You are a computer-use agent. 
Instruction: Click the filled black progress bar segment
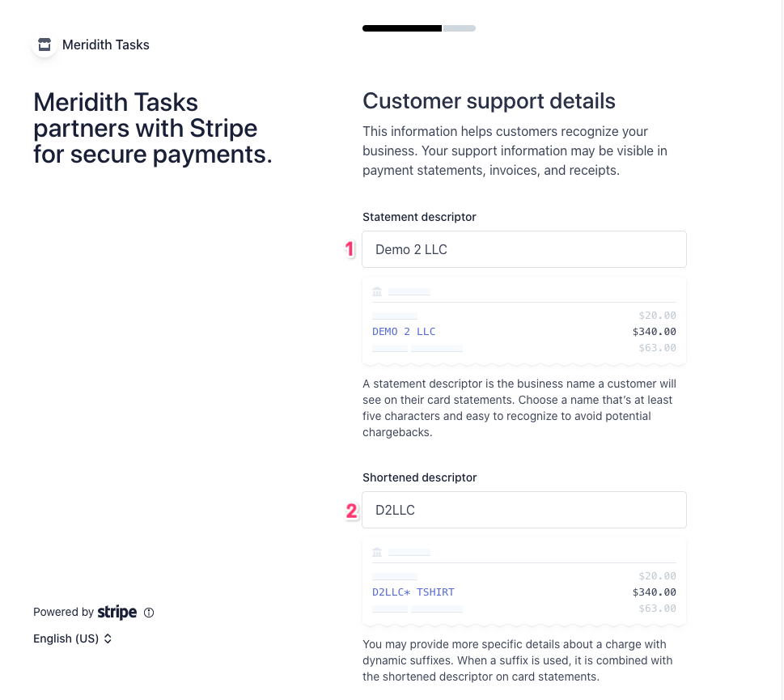coord(402,28)
